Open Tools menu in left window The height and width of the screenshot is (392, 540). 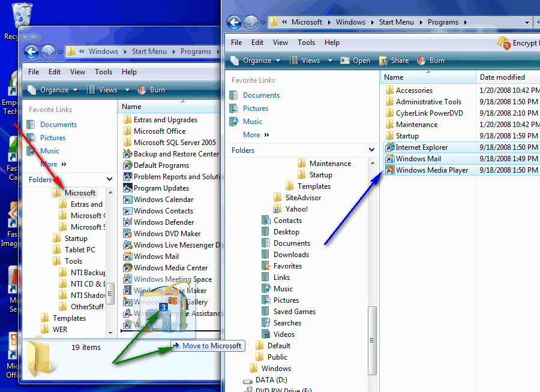(103, 72)
